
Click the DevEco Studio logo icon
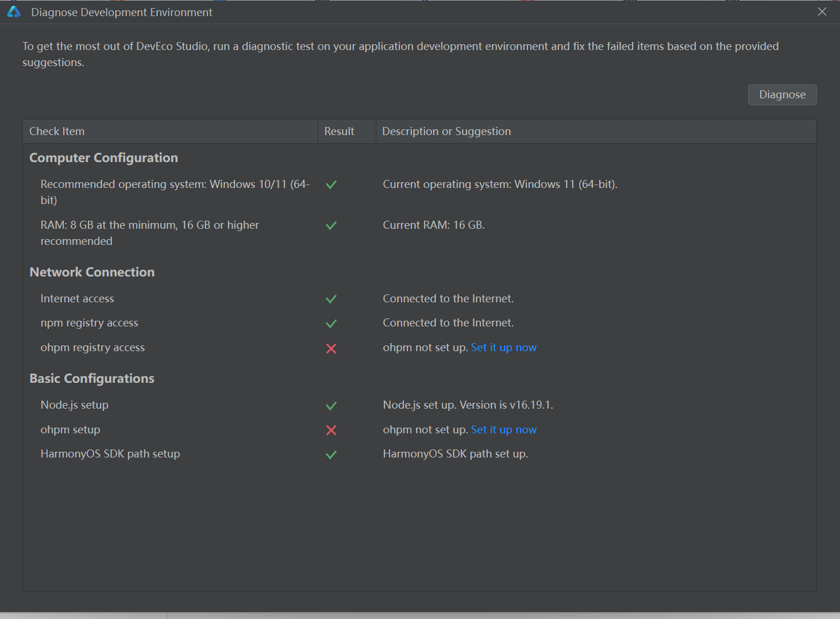(14, 12)
